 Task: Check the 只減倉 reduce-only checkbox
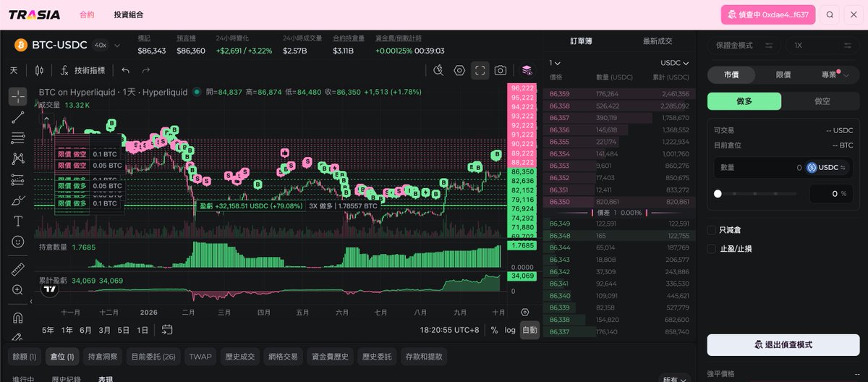click(712, 230)
